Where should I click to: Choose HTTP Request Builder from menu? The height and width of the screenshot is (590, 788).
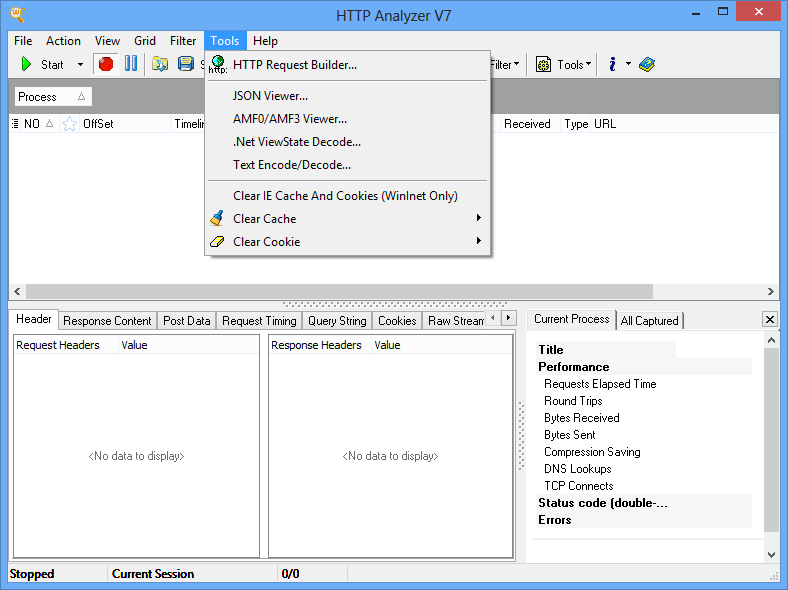tap(347, 65)
